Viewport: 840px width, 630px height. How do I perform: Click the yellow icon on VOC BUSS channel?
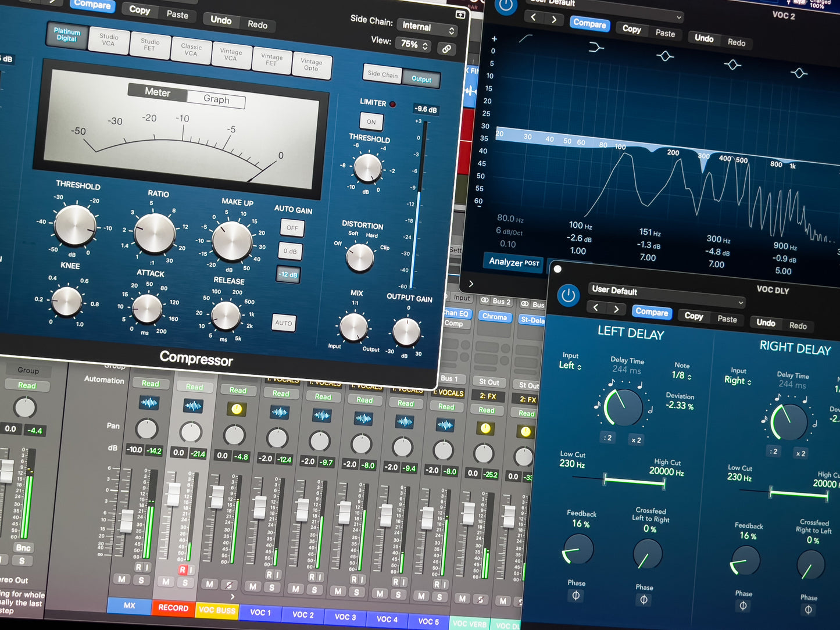tap(236, 409)
